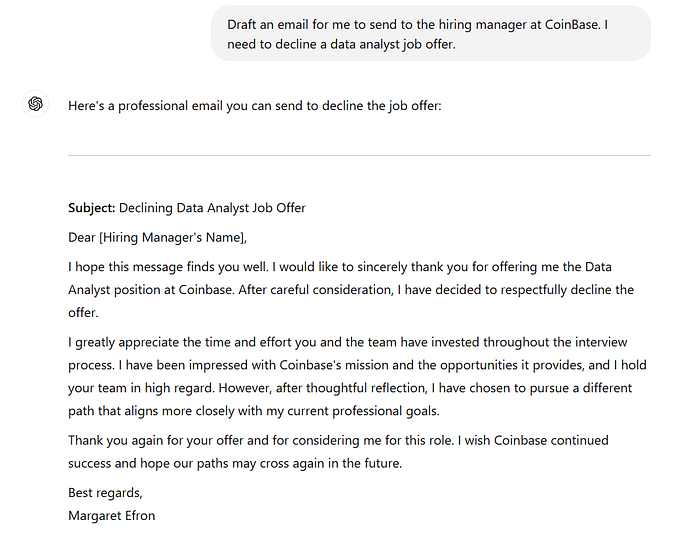Click the ChatGPT logo avatar icon
Image resolution: width=700 pixels, height=543 pixels.
click(35, 104)
